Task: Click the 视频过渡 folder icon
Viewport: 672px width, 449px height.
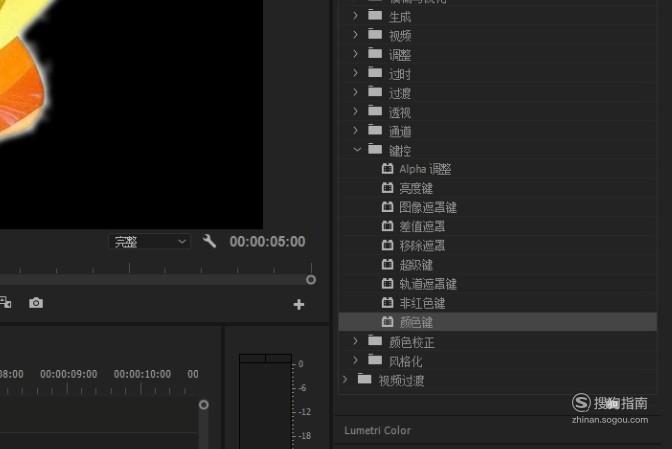Action: point(365,379)
